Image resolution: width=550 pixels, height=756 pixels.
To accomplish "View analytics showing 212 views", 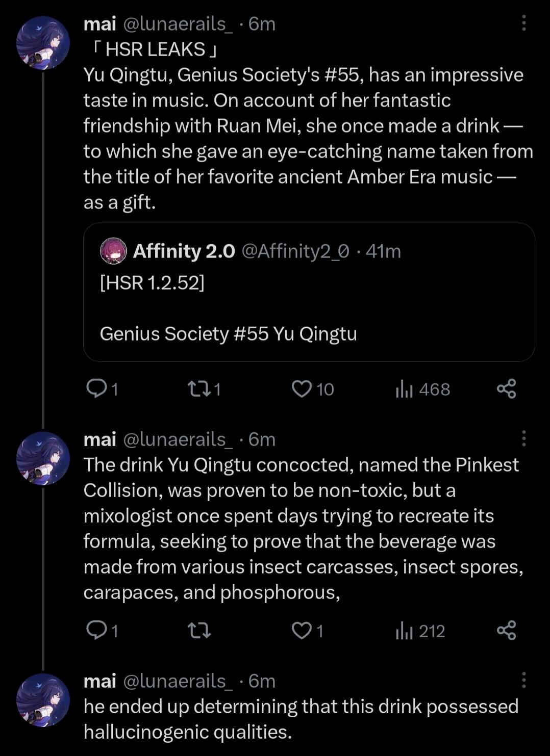I will click(x=404, y=631).
